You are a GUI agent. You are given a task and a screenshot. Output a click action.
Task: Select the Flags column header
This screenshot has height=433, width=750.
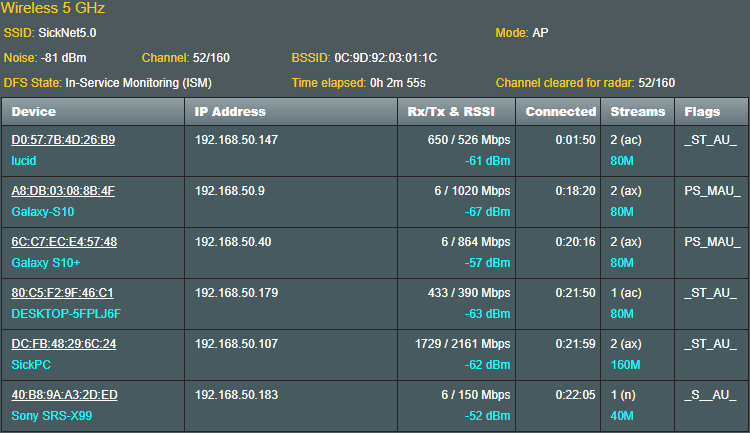tap(711, 111)
